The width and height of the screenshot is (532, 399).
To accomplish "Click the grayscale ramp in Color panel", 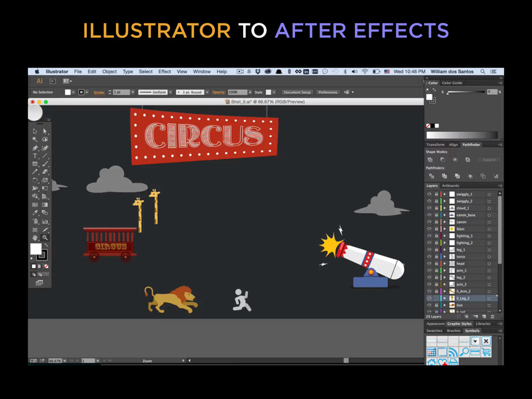I will coord(462,135).
